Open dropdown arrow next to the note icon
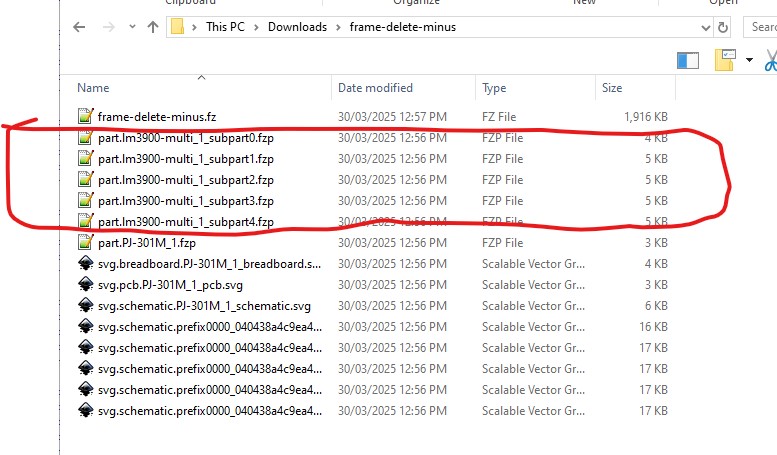777x455 pixels. [749, 61]
